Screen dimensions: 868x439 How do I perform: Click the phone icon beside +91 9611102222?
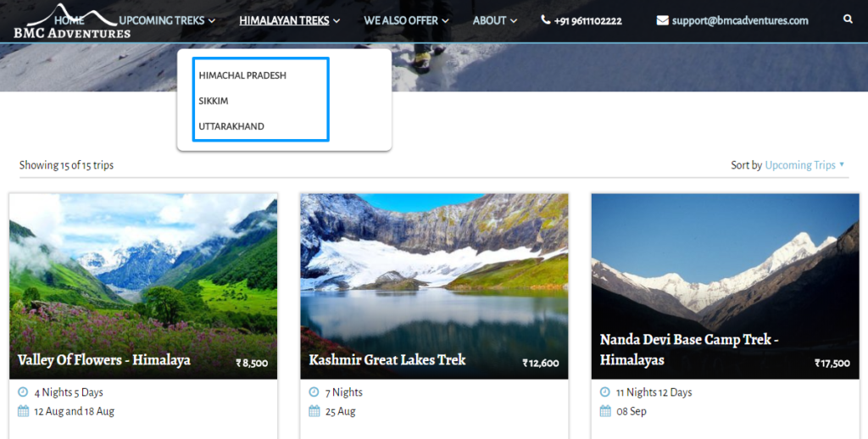tap(546, 20)
